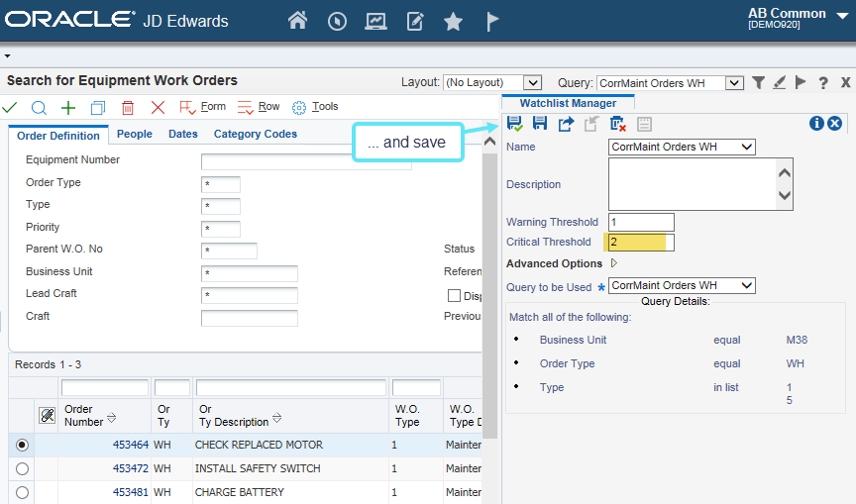Screen dimensions: 856x504
Task: Click the Description scroll down arrow
Action: coord(785,195)
